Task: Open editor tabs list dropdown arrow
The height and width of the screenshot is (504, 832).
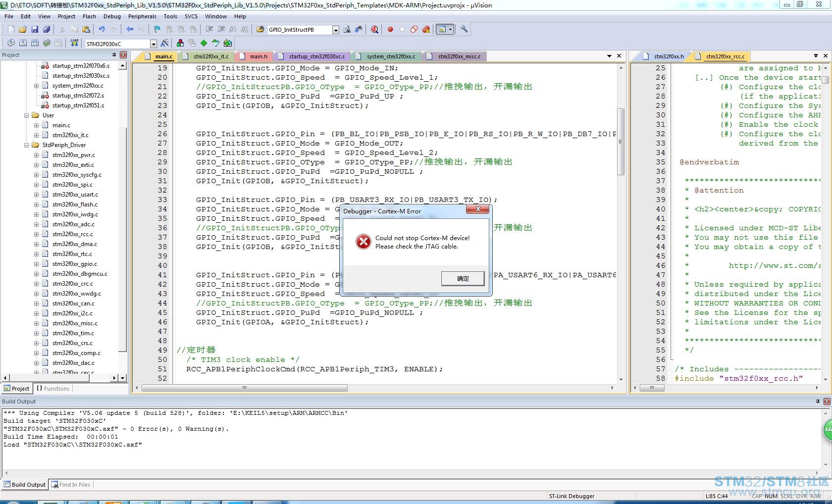Action: pos(609,56)
